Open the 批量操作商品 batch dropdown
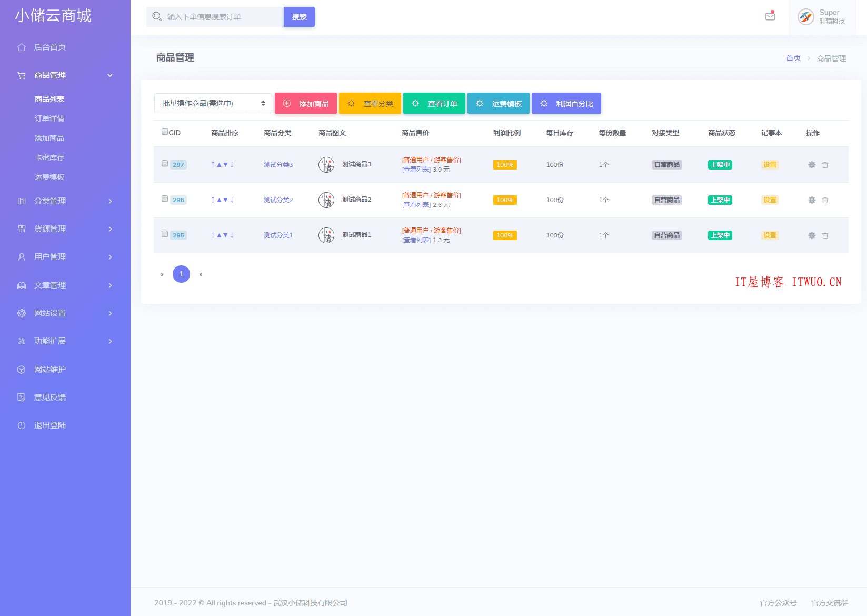The height and width of the screenshot is (616, 867). 213,103
